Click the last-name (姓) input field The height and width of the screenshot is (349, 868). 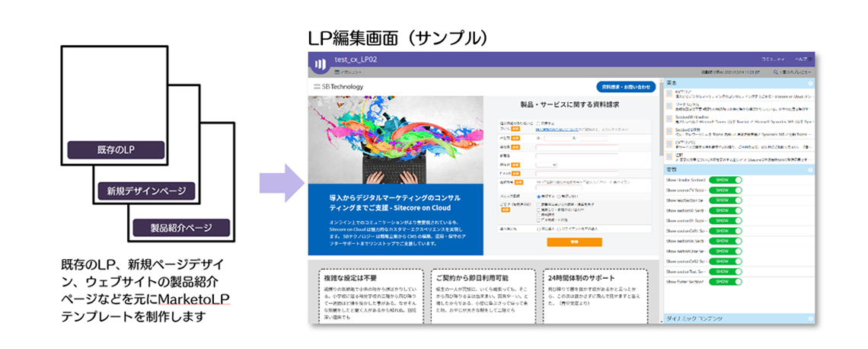[557, 138]
